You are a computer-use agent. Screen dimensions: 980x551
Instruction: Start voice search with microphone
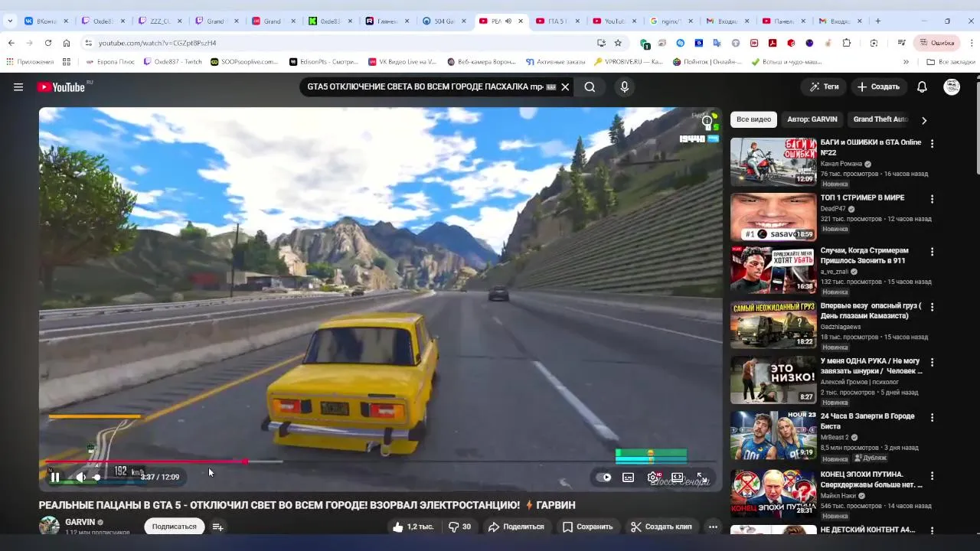click(x=625, y=87)
